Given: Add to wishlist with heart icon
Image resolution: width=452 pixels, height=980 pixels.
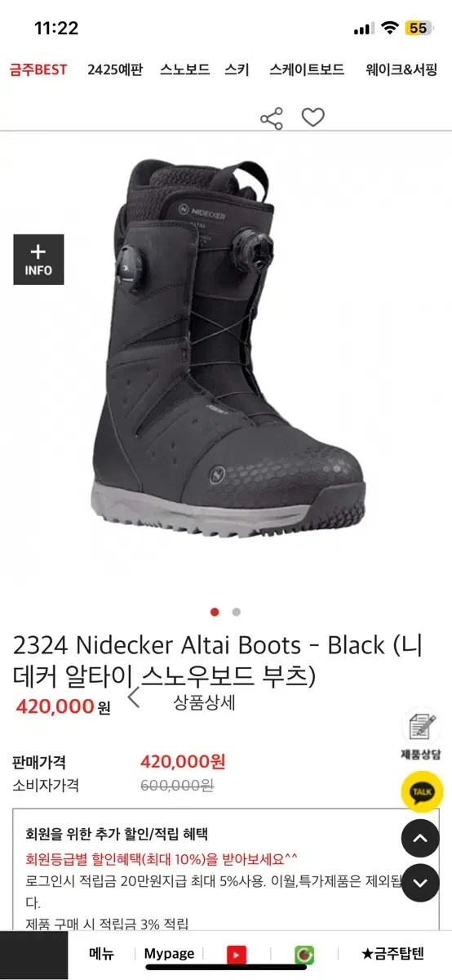Looking at the screenshot, I should pos(313,118).
